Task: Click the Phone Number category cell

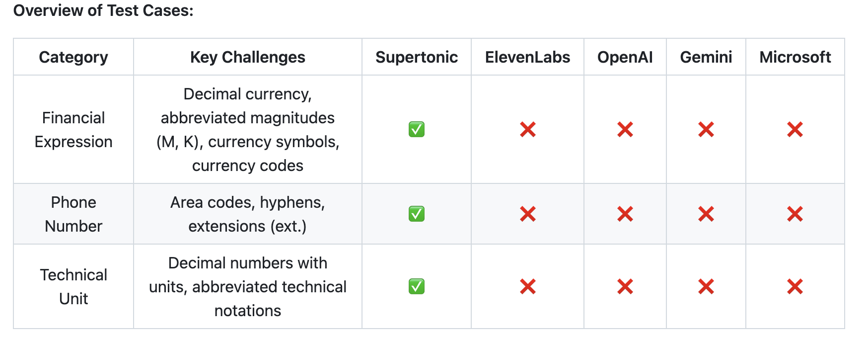Action: 73,214
